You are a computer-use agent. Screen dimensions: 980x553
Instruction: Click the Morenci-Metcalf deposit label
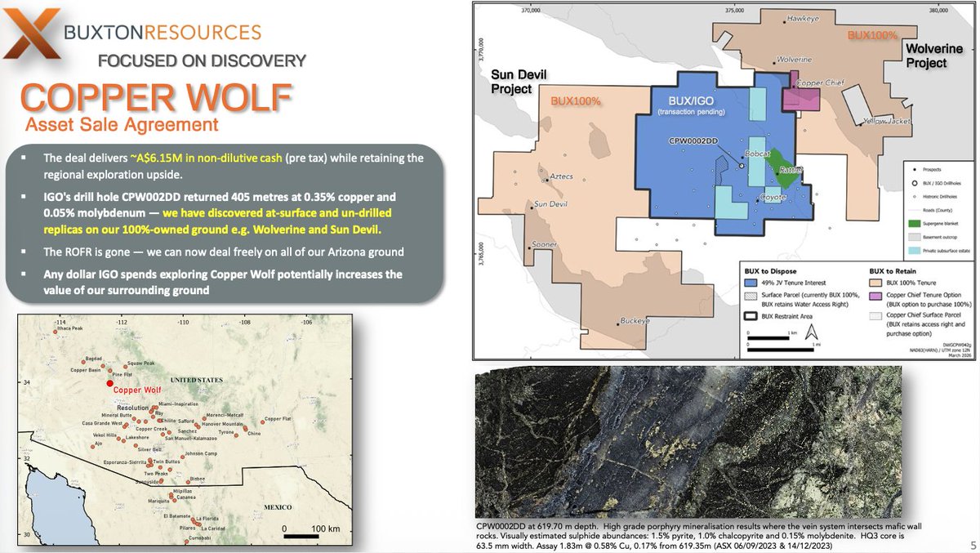[x=225, y=416]
